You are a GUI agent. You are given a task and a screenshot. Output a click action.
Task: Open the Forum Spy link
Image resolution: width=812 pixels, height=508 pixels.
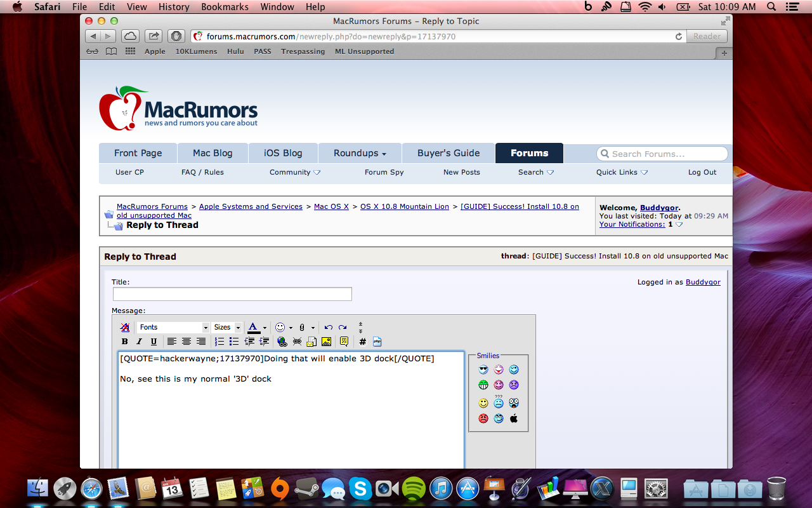[x=384, y=172]
